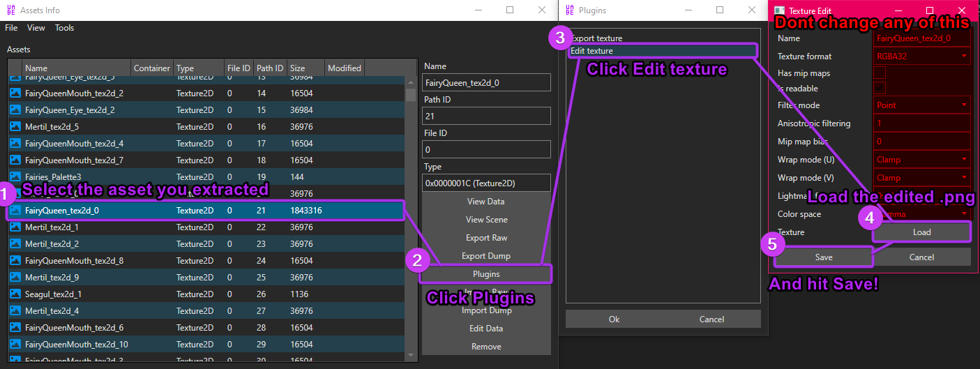Open the Texture format dropdown

922,56
